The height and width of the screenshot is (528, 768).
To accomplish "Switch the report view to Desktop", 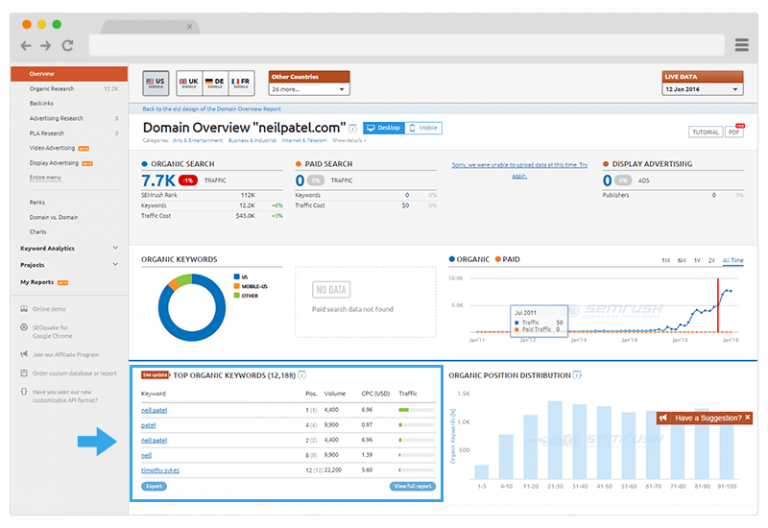I will 383,128.
